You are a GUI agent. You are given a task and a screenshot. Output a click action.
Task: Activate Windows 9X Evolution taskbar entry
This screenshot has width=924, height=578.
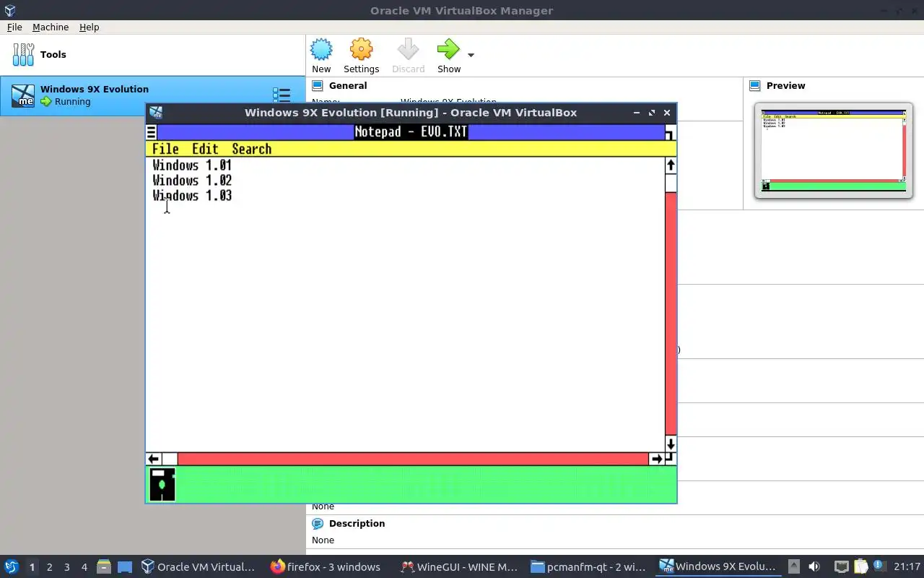coord(718,567)
